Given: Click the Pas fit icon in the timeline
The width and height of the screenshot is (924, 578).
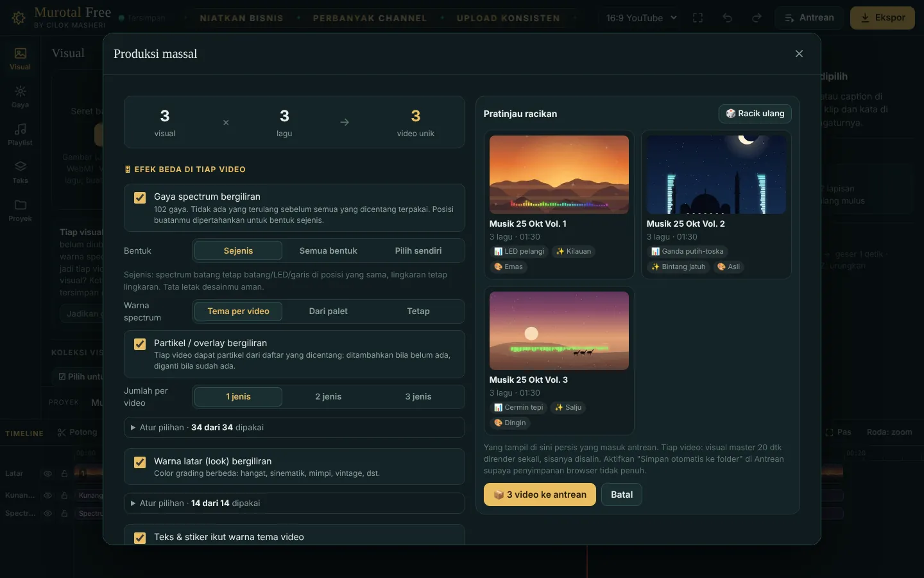Looking at the screenshot, I should coord(838,433).
